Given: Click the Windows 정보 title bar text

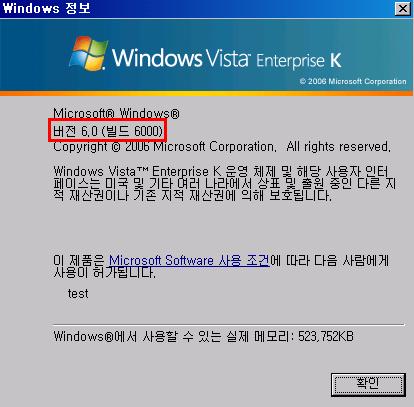Looking at the screenshot, I should tap(46, 8).
